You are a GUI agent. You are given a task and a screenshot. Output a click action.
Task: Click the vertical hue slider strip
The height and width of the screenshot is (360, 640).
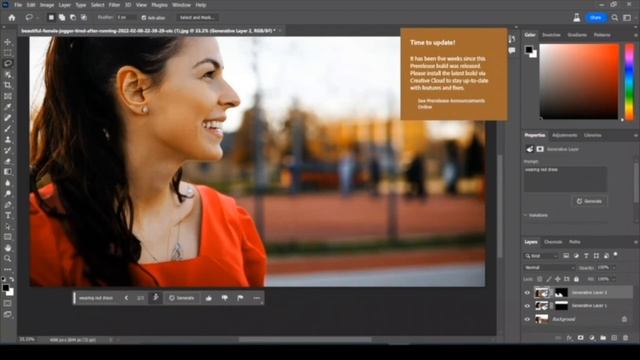point(629,82)
